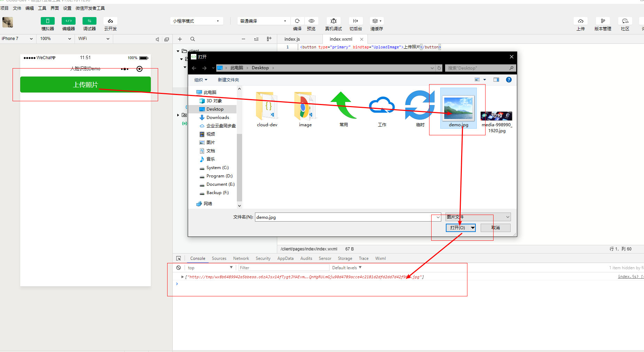Toggle the preview pane in file dialog
Image resolution: width=644 pixels, height=352 pixels.
point(496,80)
